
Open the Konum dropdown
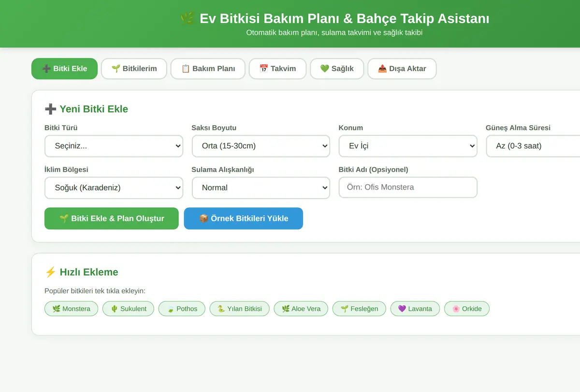(408, 146)
